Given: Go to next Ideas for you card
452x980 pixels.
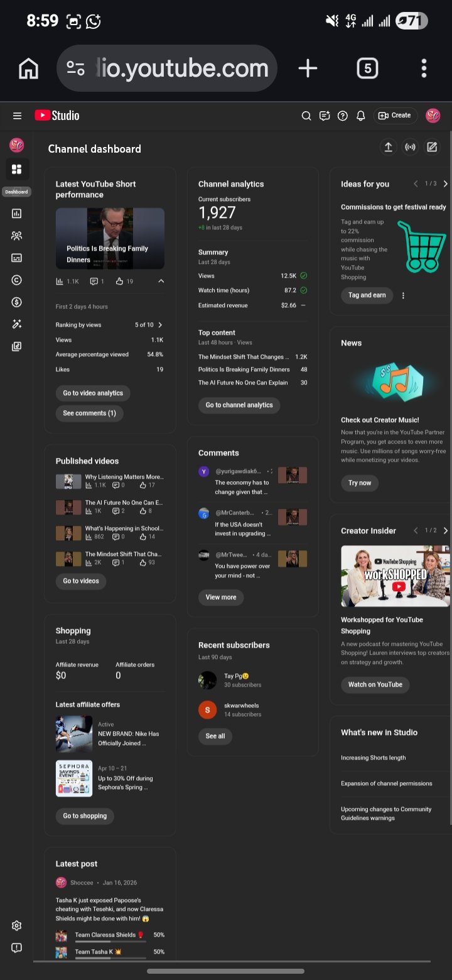Looking at the screenshot, I should 446,184.
